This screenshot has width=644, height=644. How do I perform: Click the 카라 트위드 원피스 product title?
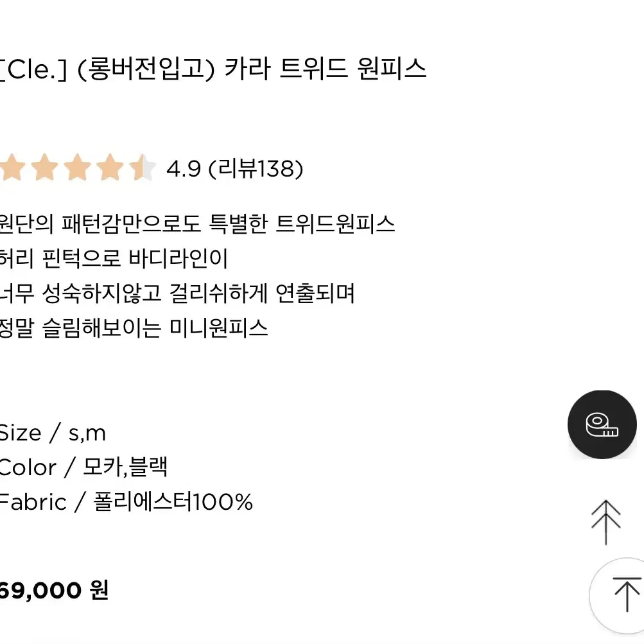(x=326, y=68)
